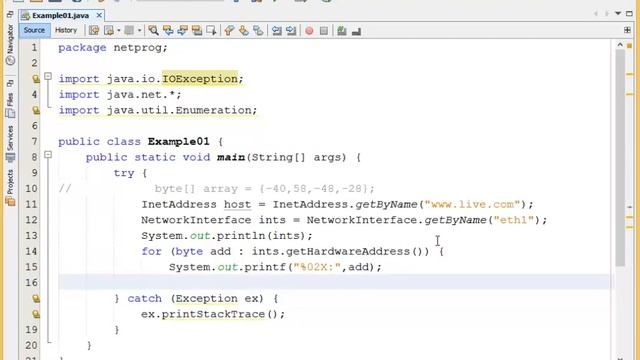The image size is (640, 360).
Task: Restore the Files sidebar group icon
Action: click(x=10, y=84)
